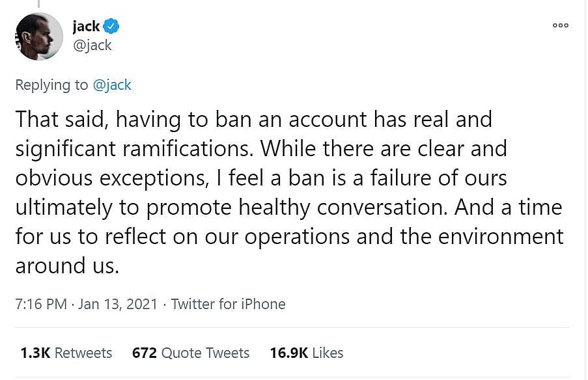Show the 16.9K Likes list

(x=306, y=353)
